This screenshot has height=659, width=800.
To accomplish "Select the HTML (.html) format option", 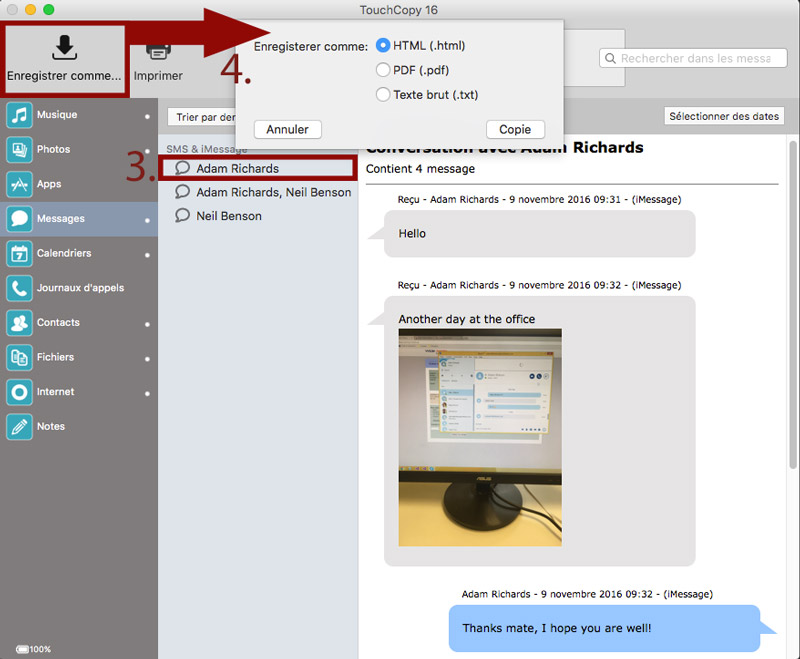I will (x=383, y=45).
